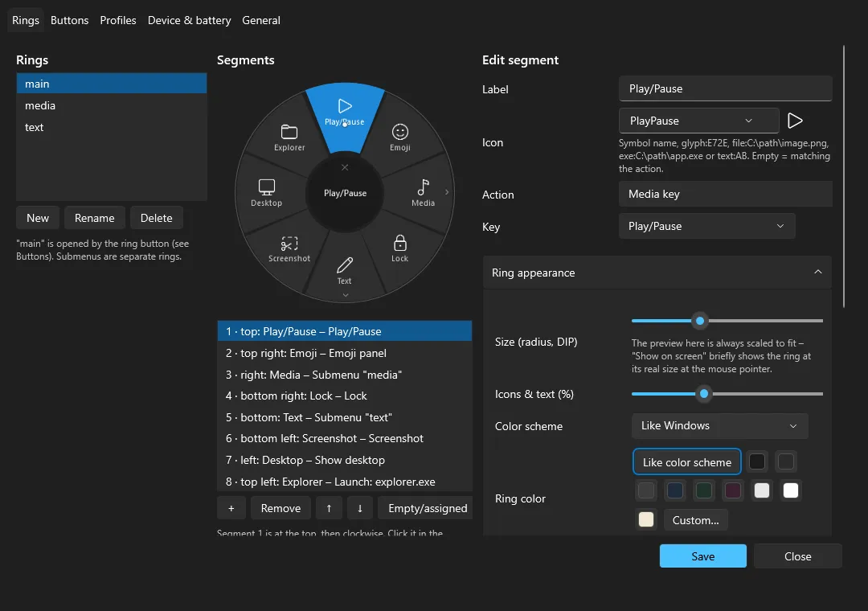
Task: Select the Media music note segment
Action: [x=423, y=192]
